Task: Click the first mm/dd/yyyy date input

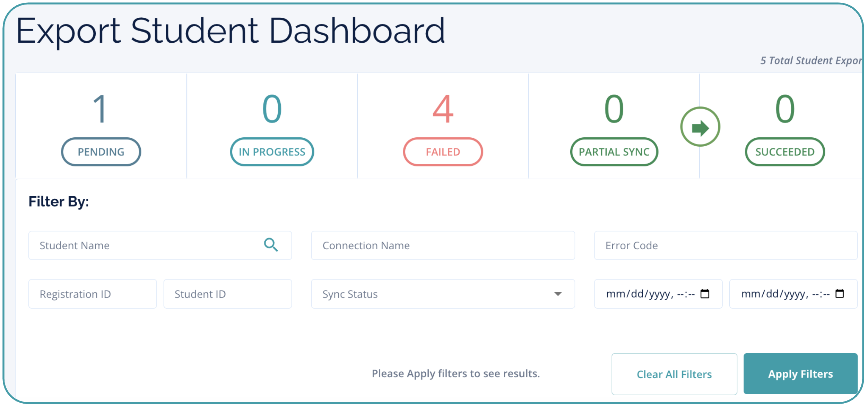Action: click(x=650, y=294)
